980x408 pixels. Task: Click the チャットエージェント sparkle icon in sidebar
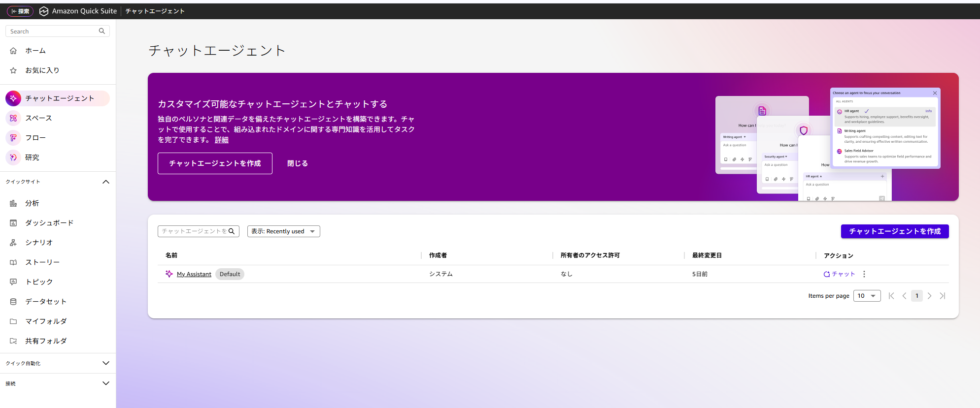point(13,98)
